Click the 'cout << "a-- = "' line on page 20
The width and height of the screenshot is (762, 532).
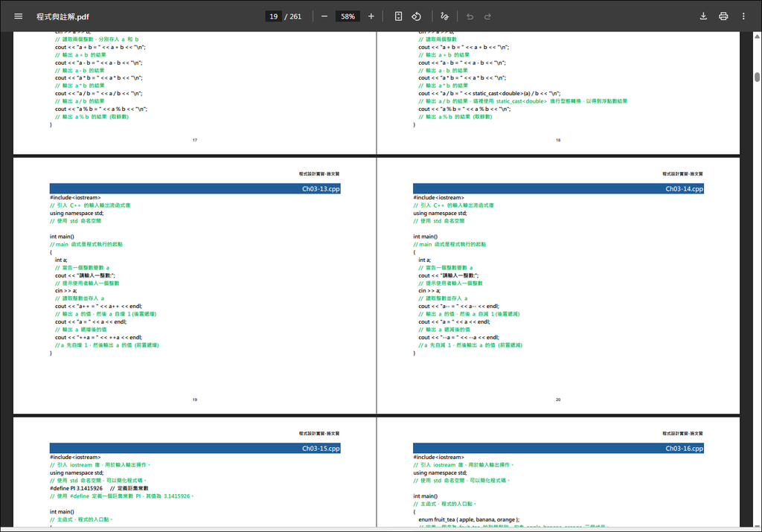(x=458, y=306)
